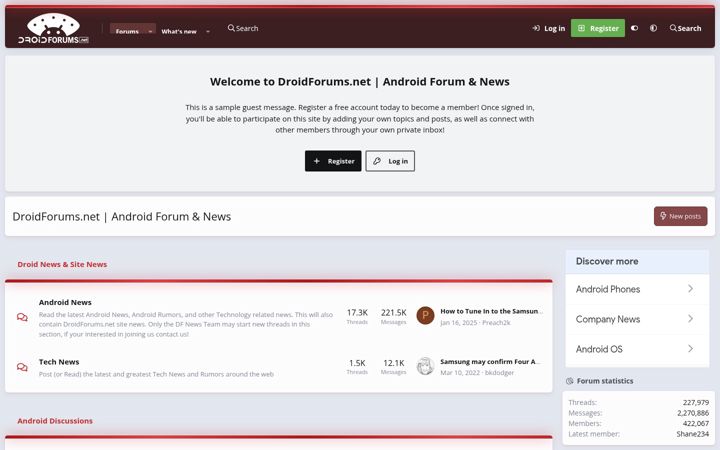Click the New posts button
The image size is (720, 450).
(x=681, y=216)
